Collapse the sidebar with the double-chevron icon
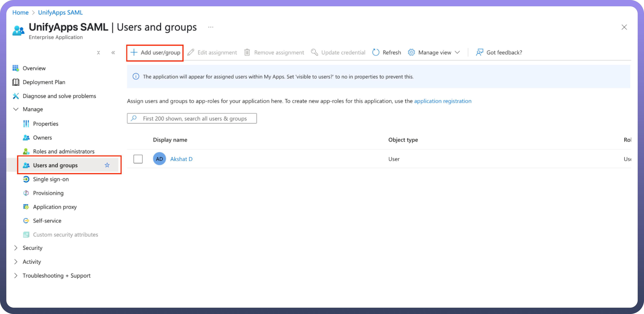Image resolution: width=644 pixels, height=314 pixels. pyautogui.click(x=113, y=52)
